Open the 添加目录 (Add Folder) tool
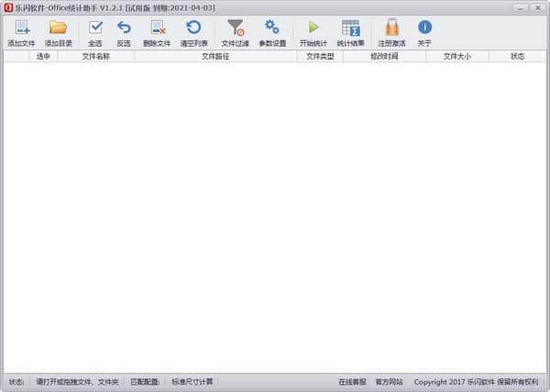The image size is (550, 392). (x=58, y=32)
